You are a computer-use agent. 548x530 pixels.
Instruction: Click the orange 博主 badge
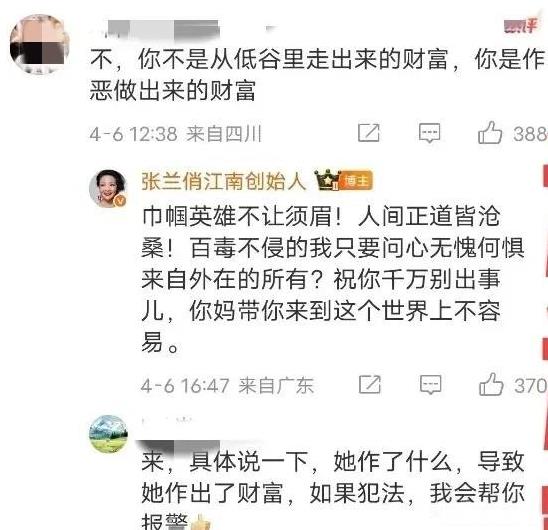click(356, 181)
